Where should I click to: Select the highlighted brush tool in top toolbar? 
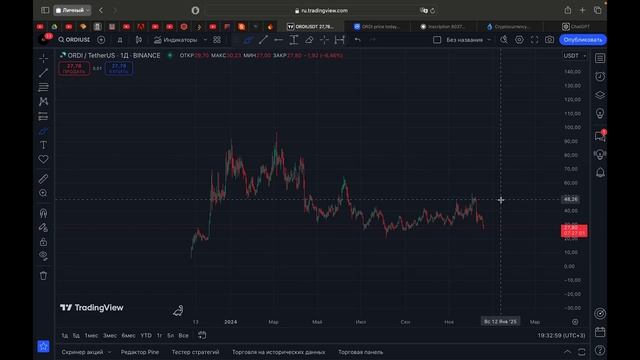[248, 40]
